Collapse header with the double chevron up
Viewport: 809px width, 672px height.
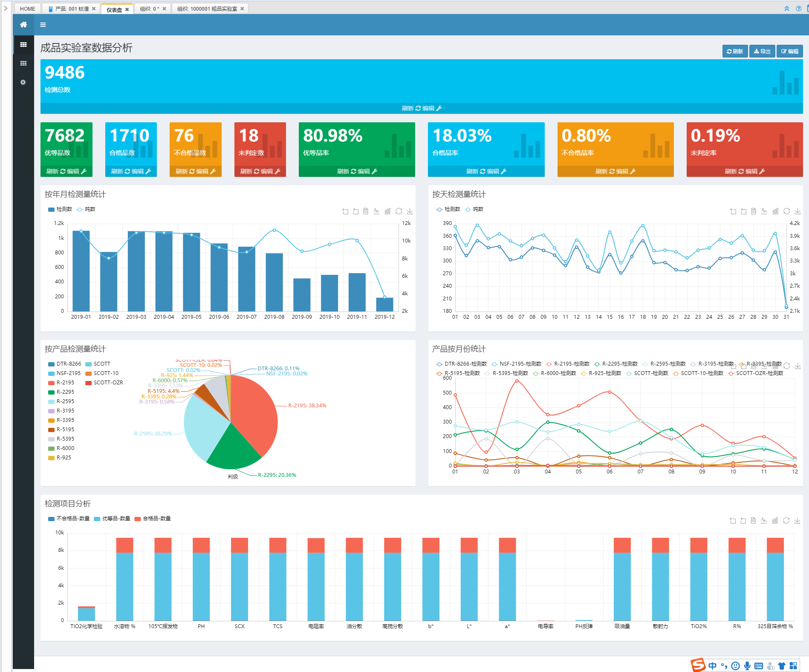point(787,9)
